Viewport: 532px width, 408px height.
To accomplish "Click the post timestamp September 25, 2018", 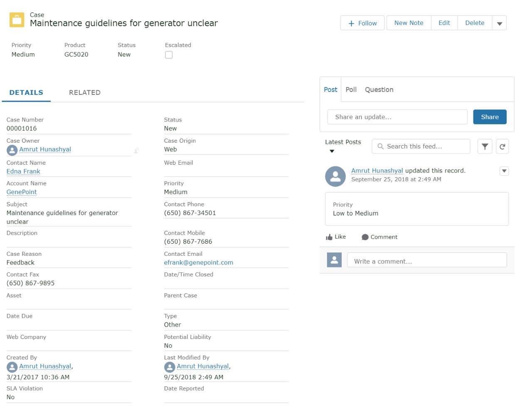I will [x=396, y=179].
